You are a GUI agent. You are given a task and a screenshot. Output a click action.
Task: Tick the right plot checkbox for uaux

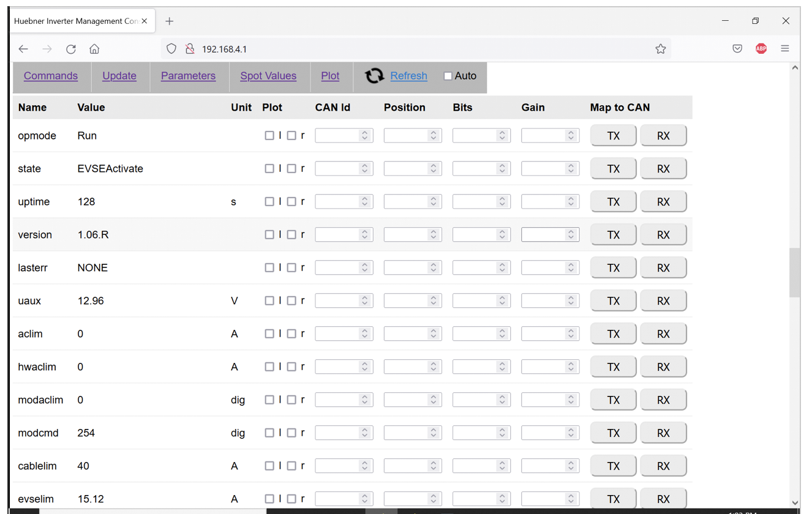[x=291, y=301]
